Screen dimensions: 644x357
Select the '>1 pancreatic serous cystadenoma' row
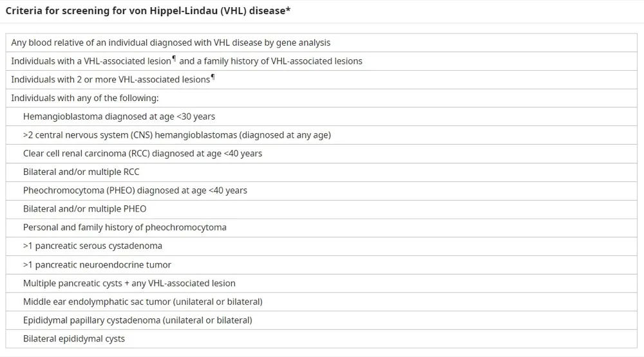tap(93, 246)
